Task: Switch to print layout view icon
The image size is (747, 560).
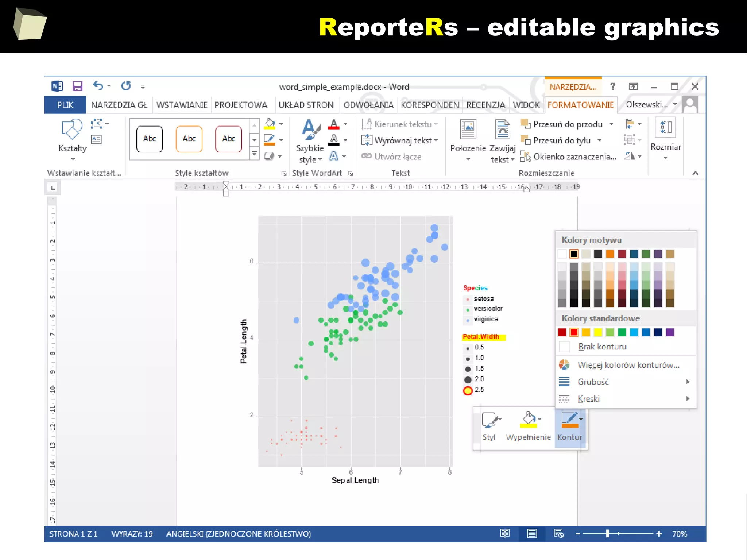Action: coord(532,534)
